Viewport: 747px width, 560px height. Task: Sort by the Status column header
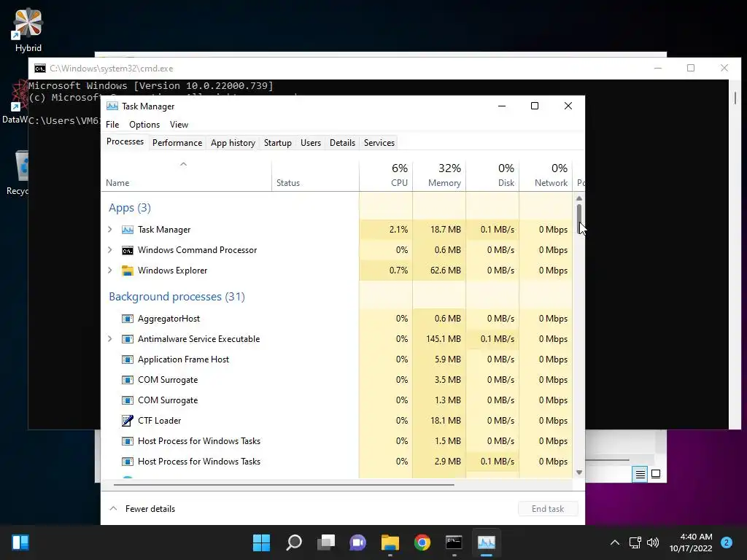tap(315, 175)
